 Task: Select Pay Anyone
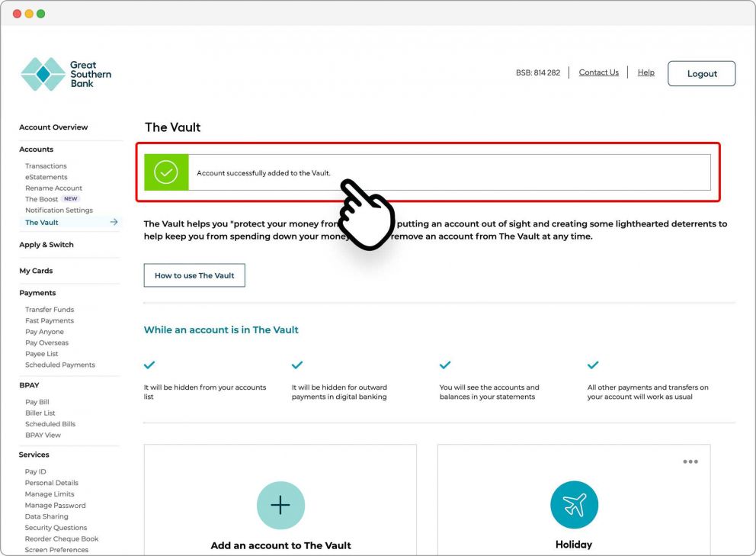[44, 332]
